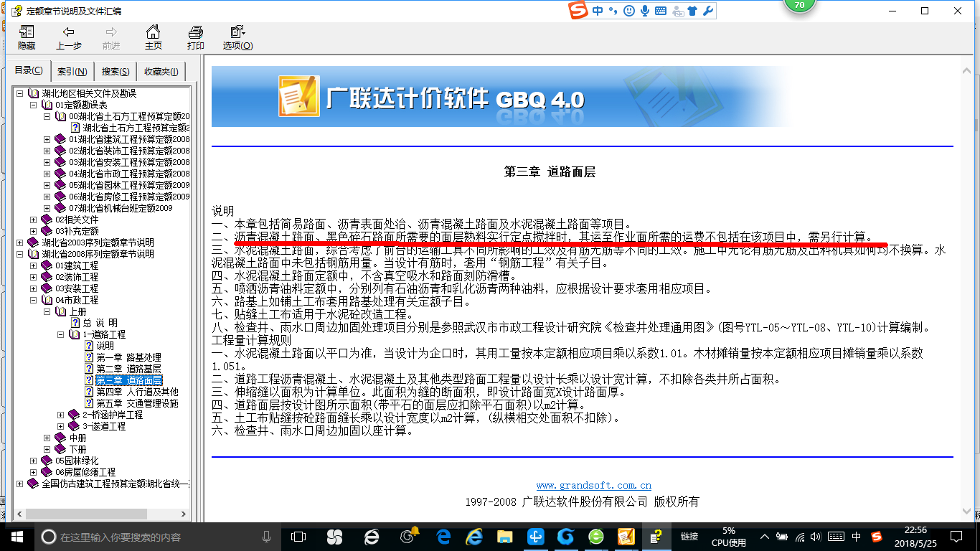The width and height of the screenshot is (980, 551).
Task: Collapse 湖北省2008序列定额章节说明 node
Action: tap(20, 254)
